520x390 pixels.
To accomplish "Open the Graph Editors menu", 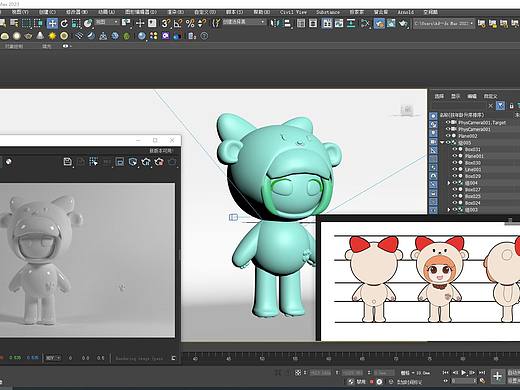I will tap(141, 12).
